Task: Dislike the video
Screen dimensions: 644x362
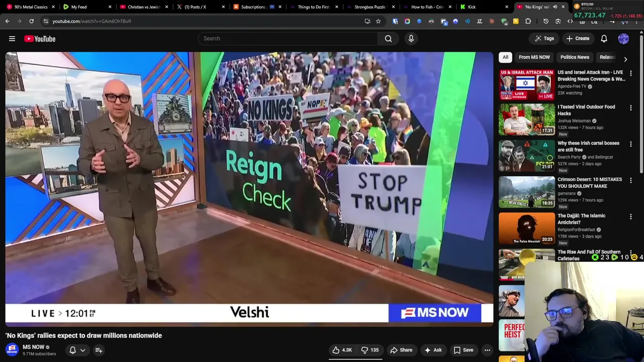Action: (x=370, y=350)
